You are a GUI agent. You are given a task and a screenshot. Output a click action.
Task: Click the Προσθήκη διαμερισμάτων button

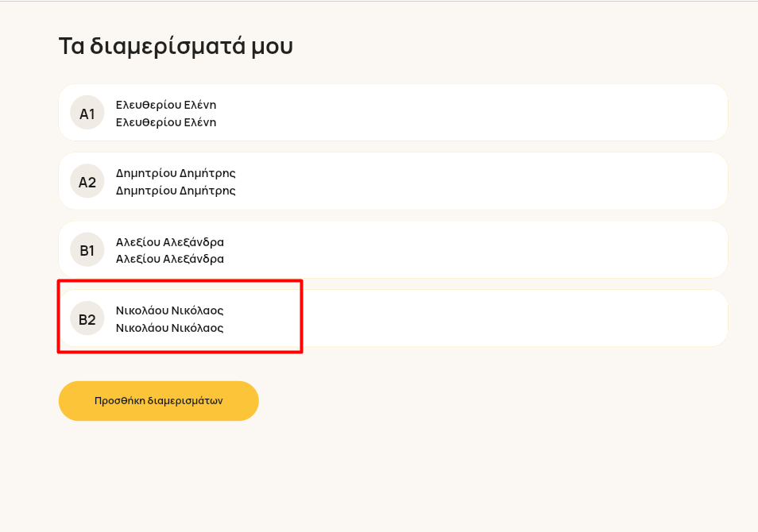(159, 401)
